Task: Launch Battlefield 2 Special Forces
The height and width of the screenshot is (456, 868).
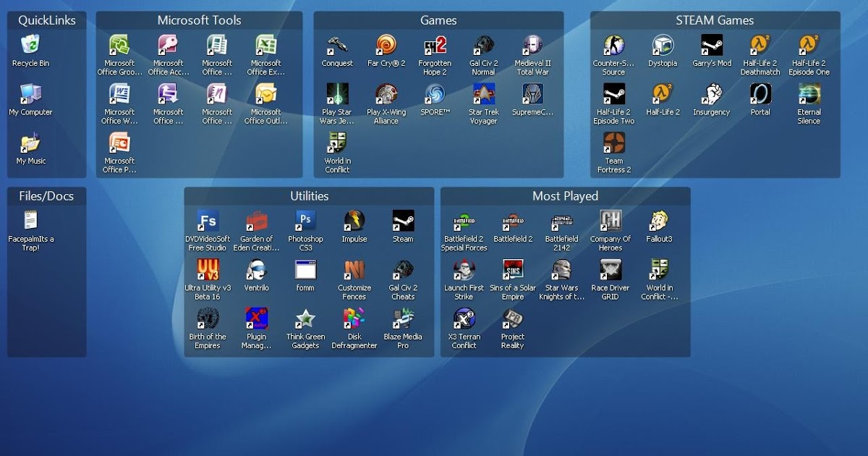Action: 464,220
